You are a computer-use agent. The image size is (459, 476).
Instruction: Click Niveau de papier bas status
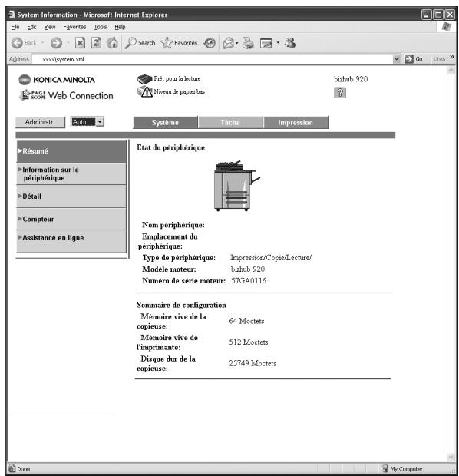[179, 91]
